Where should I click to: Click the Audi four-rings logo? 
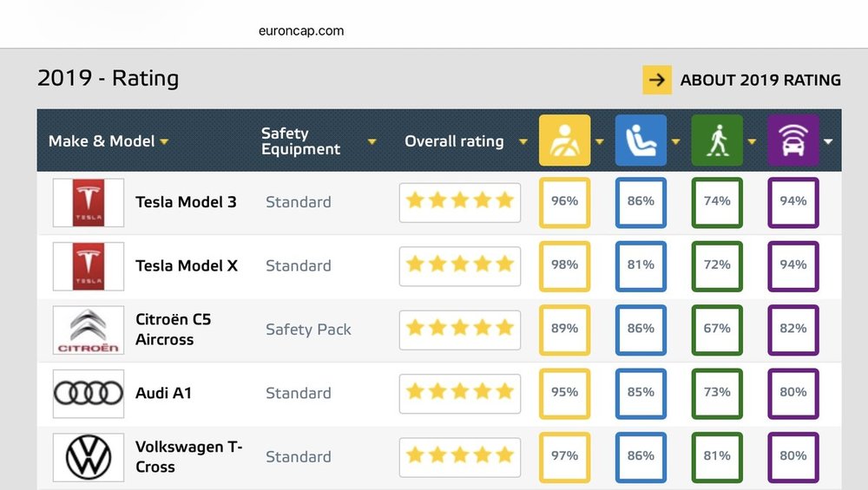(89, 394)
